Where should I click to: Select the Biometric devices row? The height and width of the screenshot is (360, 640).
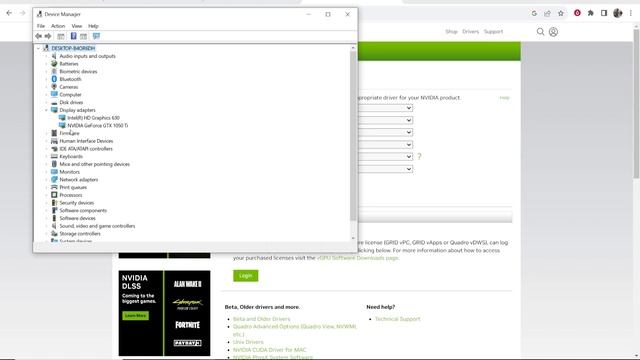(78, 71)
